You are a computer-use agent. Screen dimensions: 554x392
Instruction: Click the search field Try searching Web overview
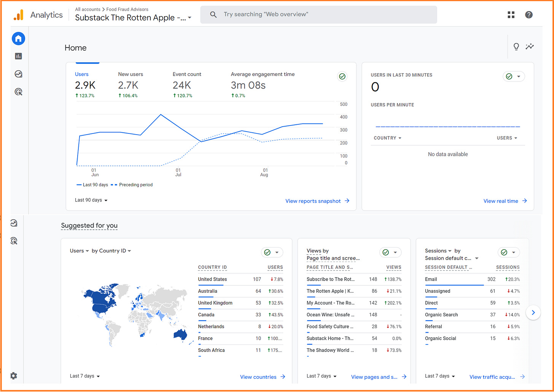[x=318, y=14]
